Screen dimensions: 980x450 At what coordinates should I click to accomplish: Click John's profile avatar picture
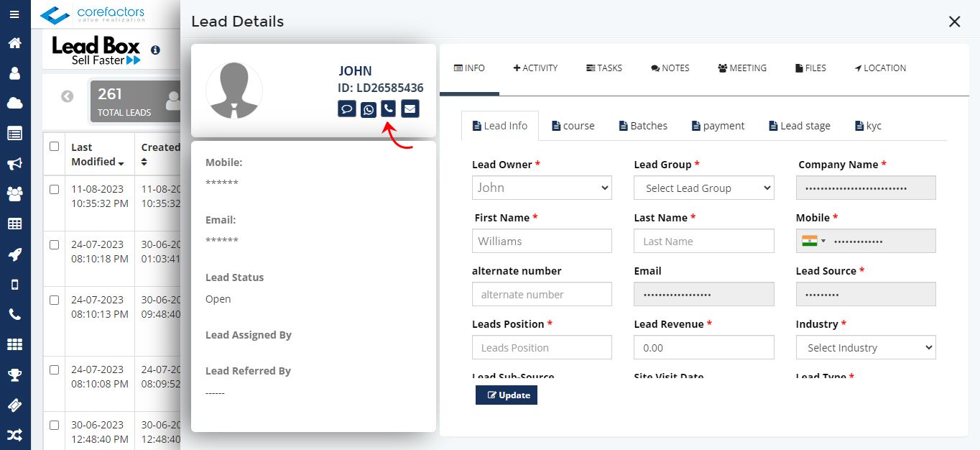pos(234,91)
